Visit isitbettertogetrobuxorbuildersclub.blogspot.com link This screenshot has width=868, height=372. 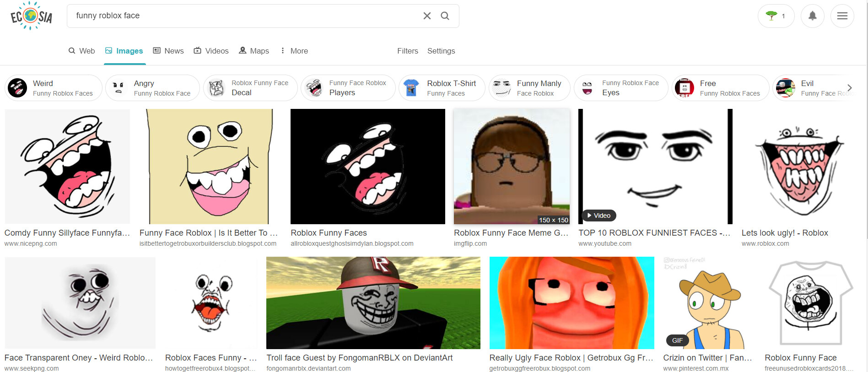[x=208, y=244]
